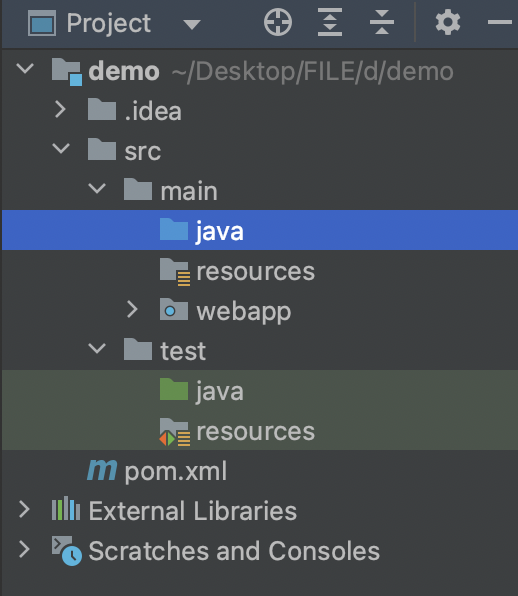
Task: Select the java label under test
Action: click(x=219, y=392)
